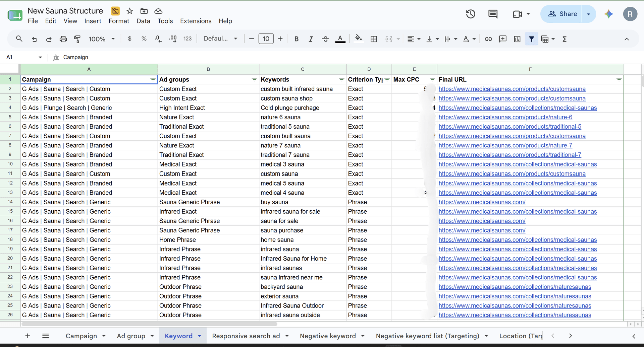Collapse the toolbar with the up chevron
The image size is (644, 347).
[x=627, y=39]
